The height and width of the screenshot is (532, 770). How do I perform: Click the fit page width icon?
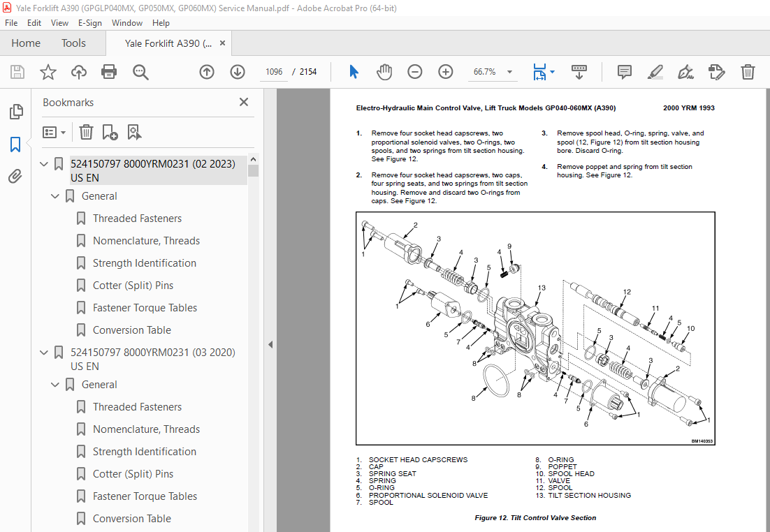click(539, 72)
